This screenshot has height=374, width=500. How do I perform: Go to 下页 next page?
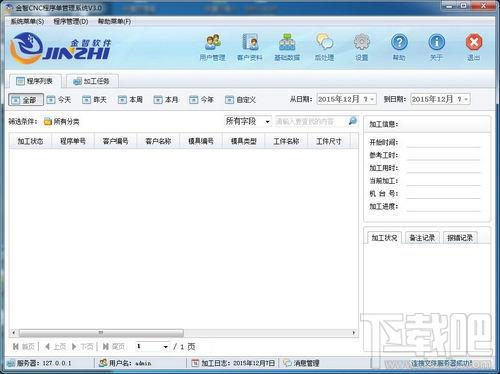coord(82,347)
